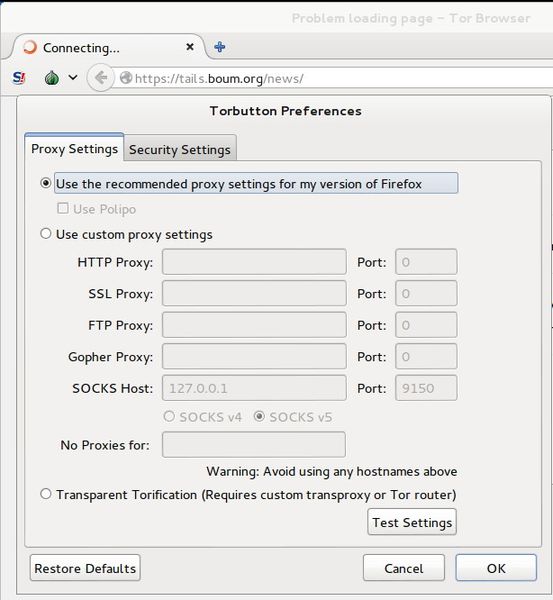Click the Gopher Proxy: label

(111, 357)
